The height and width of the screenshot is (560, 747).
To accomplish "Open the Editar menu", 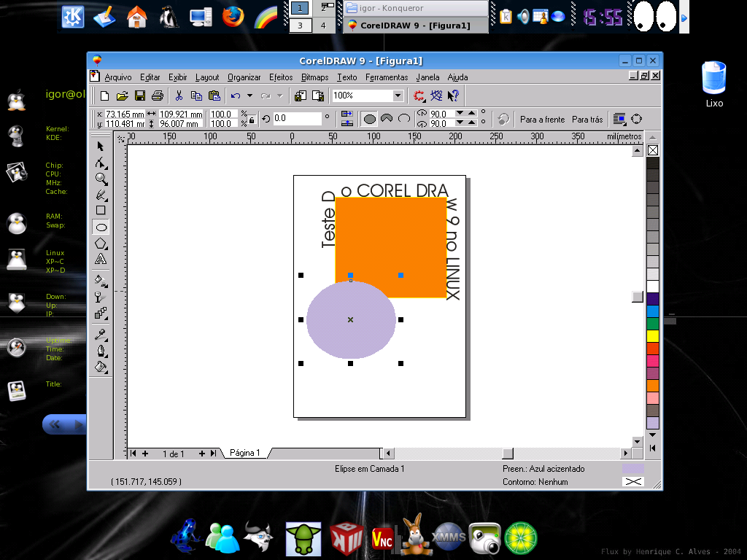I will [x=150, y=77].
